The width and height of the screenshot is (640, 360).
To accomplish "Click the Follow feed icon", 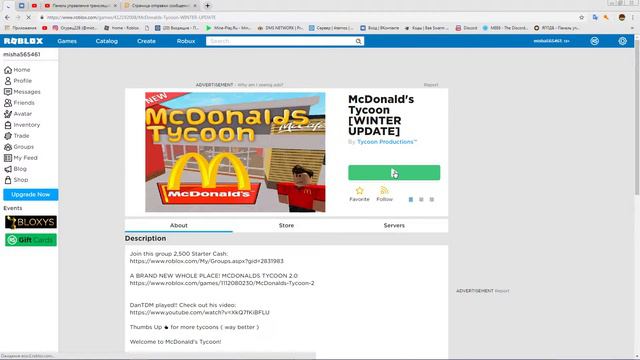I will pos(384,191).
